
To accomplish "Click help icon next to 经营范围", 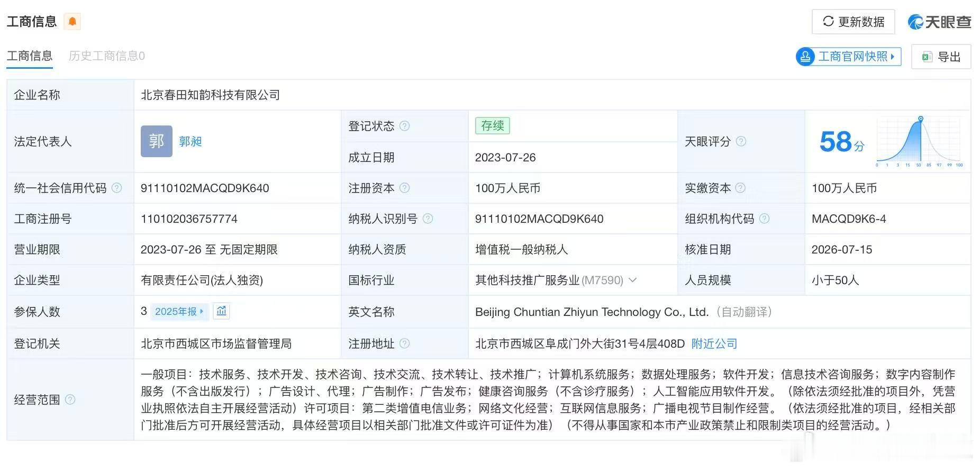I will click(70, 400).
